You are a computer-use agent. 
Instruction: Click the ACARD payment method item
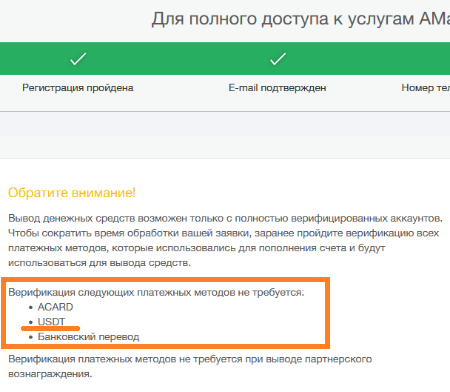click(55, 307)
